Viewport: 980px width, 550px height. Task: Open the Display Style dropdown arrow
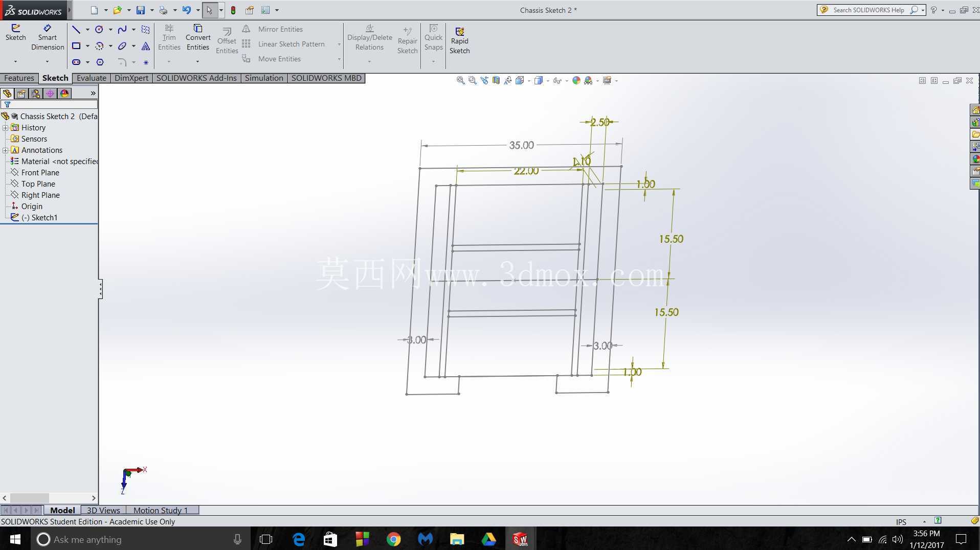[548, 81]
